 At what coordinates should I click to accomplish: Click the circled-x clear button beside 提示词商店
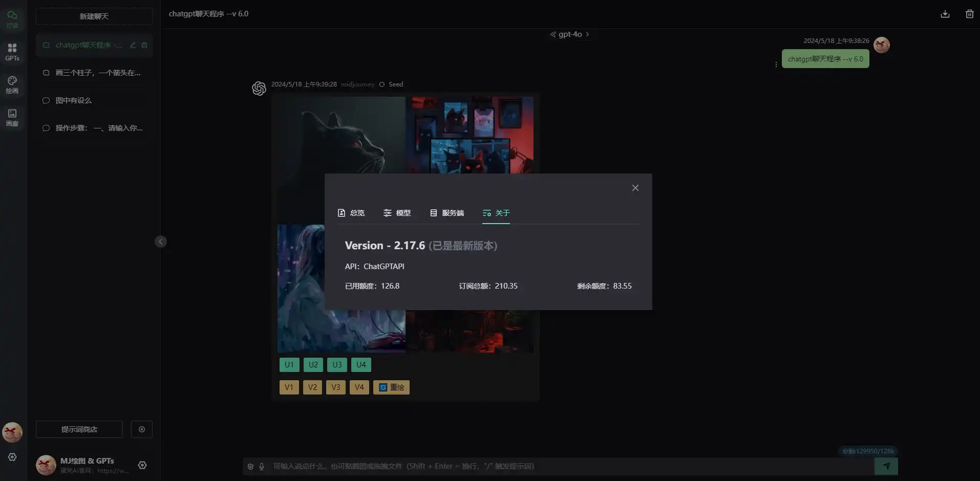click(142, 429)
